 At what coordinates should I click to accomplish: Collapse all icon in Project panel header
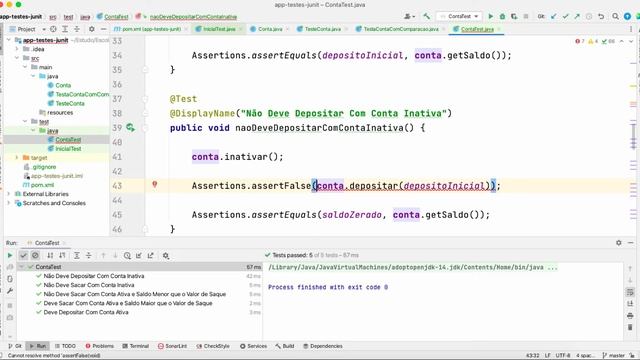coord(77,29)
